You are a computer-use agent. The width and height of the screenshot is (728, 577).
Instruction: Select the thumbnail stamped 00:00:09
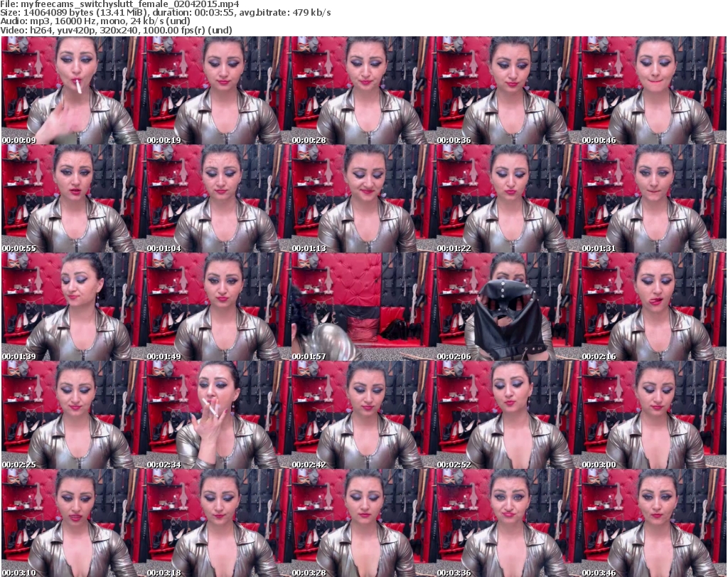[73, 90]
